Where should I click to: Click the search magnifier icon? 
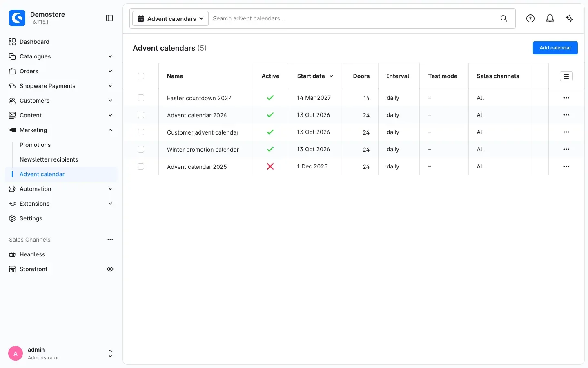pos(504,18)
